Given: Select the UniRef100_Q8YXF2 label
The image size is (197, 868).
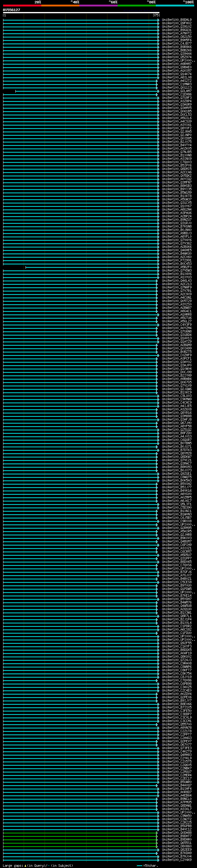Looking at the screenshot, I should (x=177, y=128).
